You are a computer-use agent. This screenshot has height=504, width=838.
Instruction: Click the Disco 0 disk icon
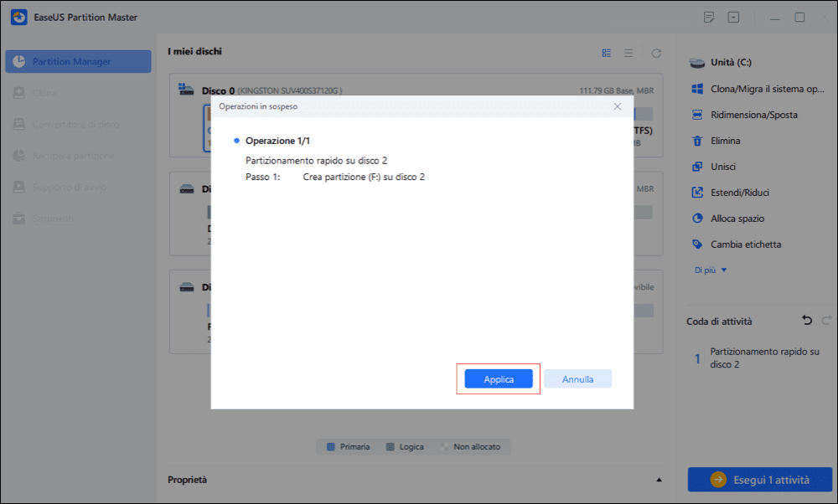click(x=186, y=90)
